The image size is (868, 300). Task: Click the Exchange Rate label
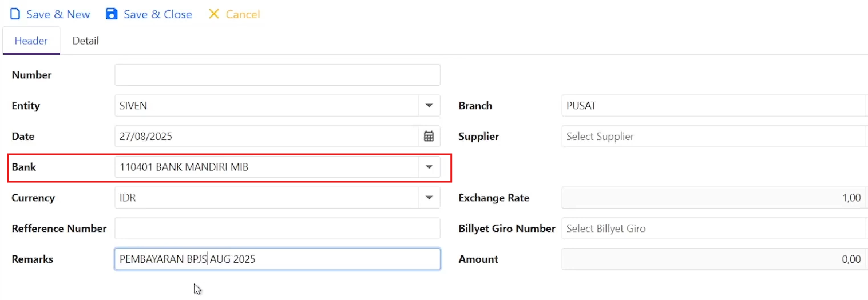tap(494, 198)
